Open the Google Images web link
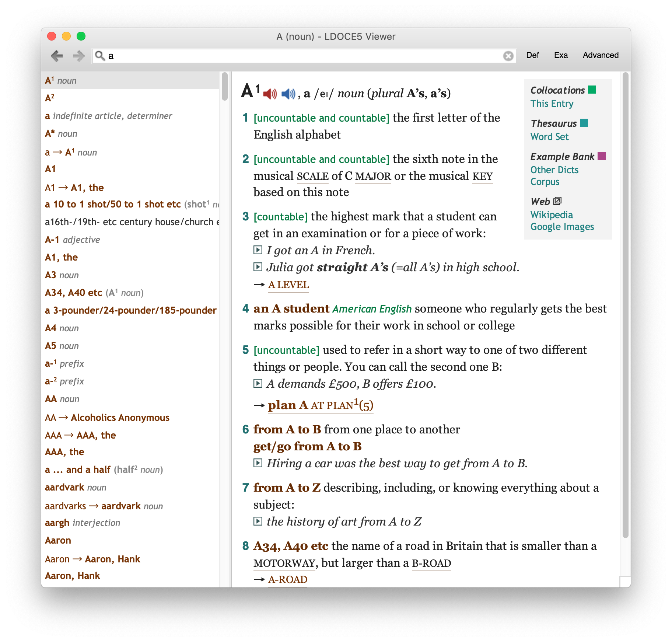 [x=562, y=227]
